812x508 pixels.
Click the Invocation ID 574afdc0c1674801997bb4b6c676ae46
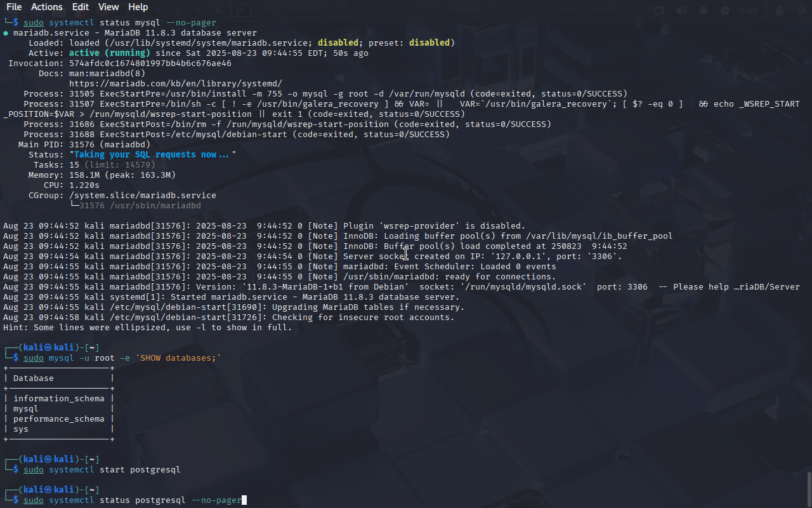150,63
